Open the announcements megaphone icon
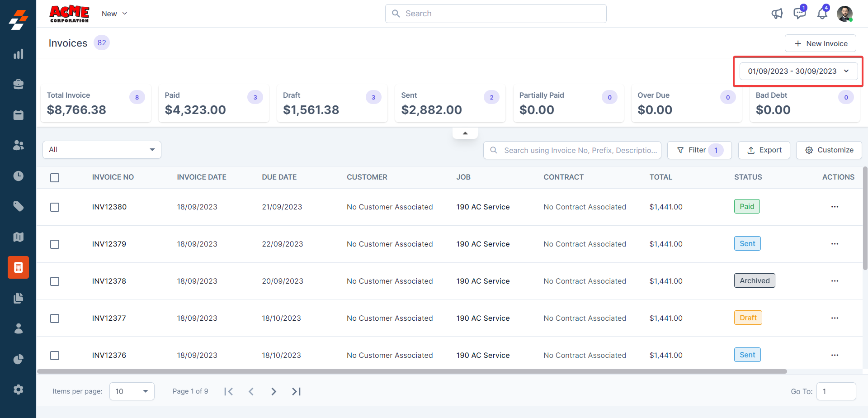868x418 pixels. click(x=777, y=14)
